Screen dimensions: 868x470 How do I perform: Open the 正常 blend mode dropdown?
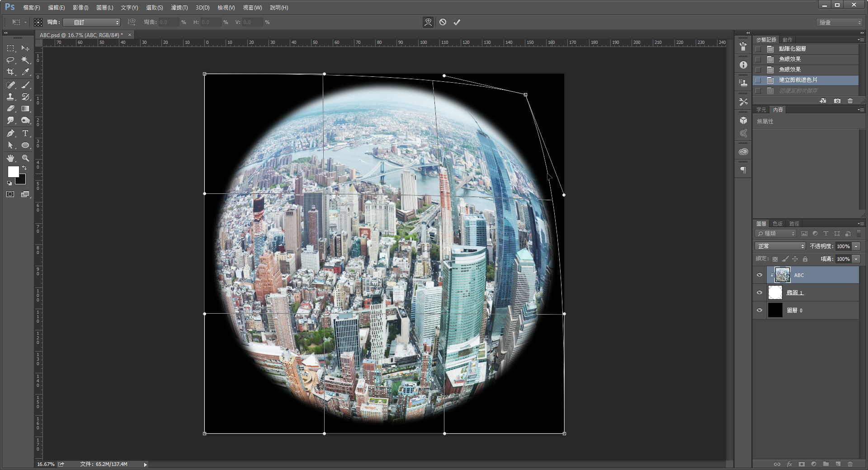pos(780,246)
